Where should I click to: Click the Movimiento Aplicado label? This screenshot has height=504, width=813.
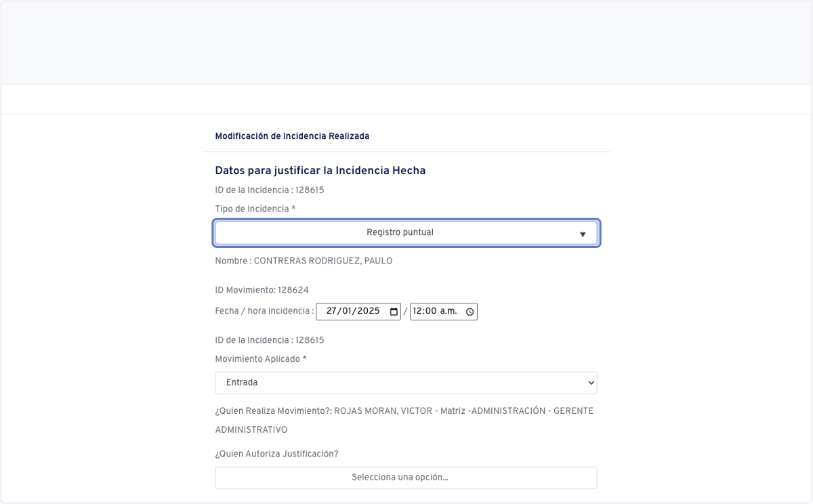coord(261,359)
